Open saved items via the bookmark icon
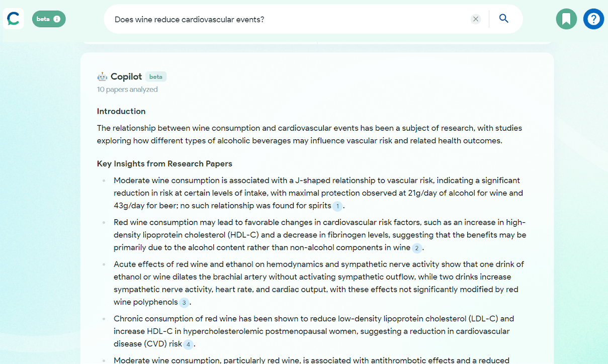This screenshot has height=364, width=608. 566,19
